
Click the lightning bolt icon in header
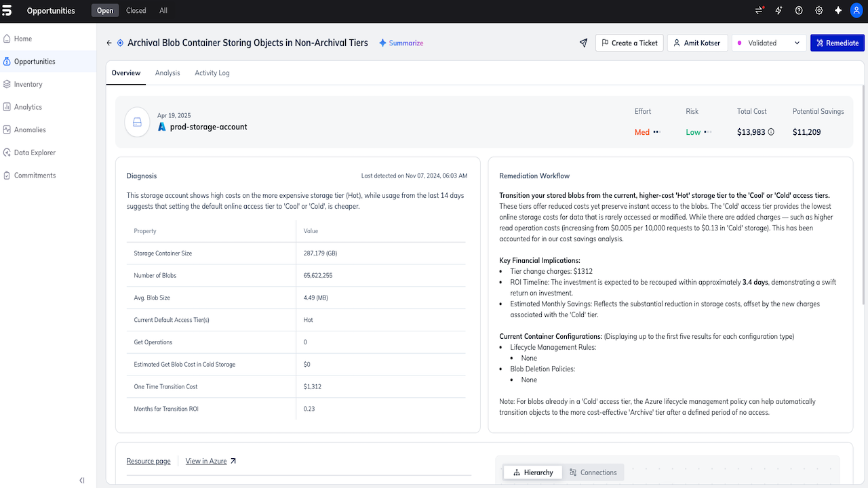779,11
